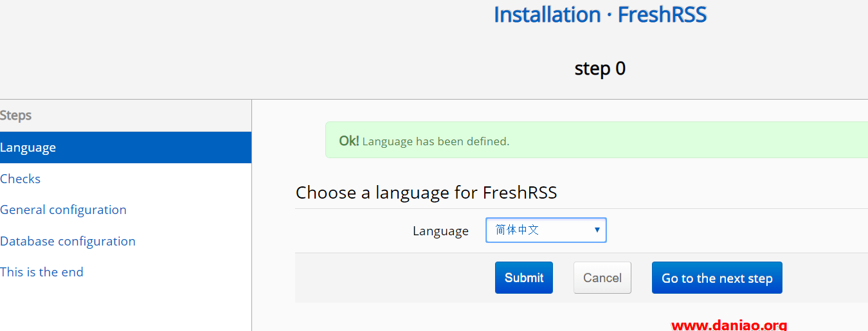Open the Checks step
Viewport: 868px width, 331px height.
tap(21, 179)
